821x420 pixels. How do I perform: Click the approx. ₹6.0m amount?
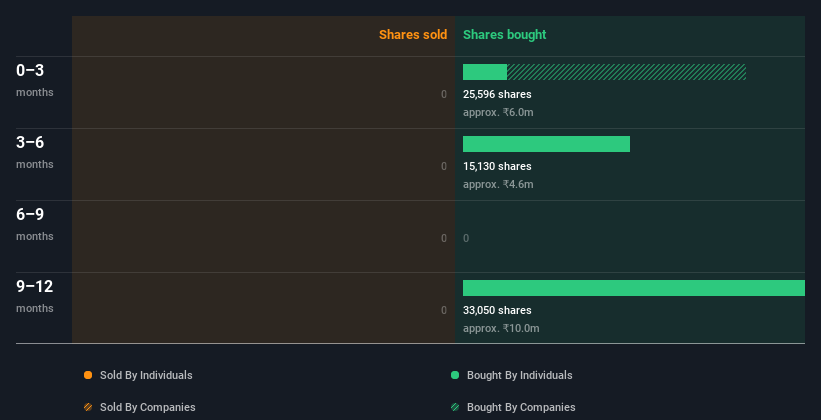(498, 112)
